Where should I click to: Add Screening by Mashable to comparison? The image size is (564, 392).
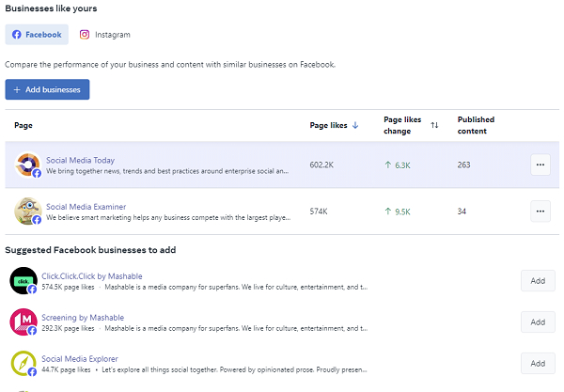tap(538, 321)
